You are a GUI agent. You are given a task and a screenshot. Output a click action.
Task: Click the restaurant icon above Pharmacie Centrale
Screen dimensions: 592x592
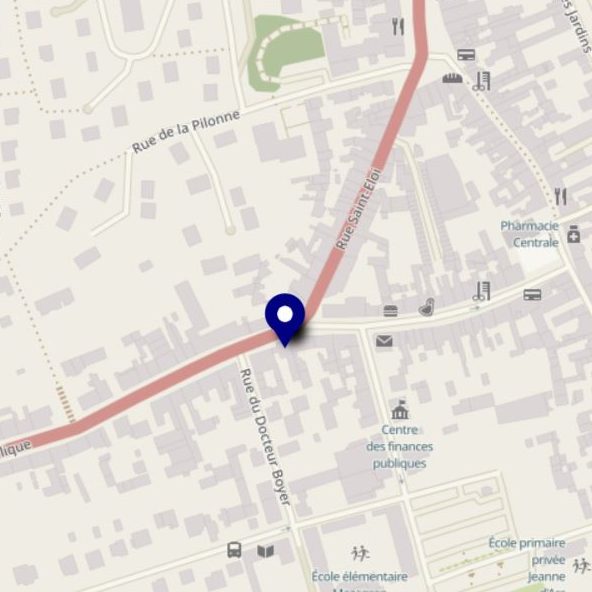(x=561, y=197)
